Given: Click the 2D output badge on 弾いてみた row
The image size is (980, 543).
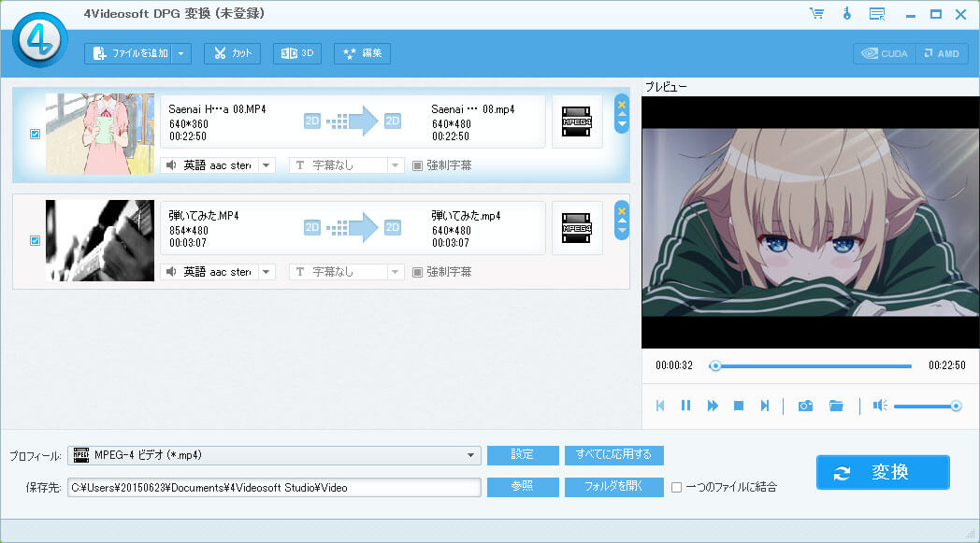Looking at the screenshot, I should [393, 227].
